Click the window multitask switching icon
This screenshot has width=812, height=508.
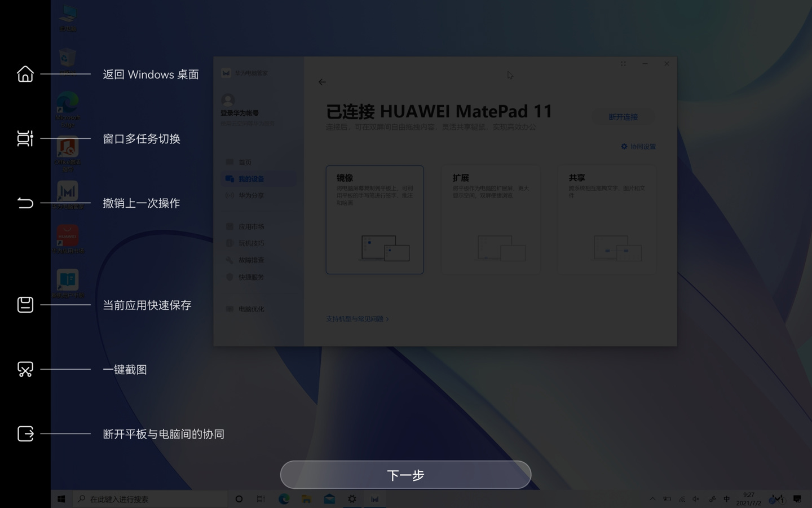[25, 139]
